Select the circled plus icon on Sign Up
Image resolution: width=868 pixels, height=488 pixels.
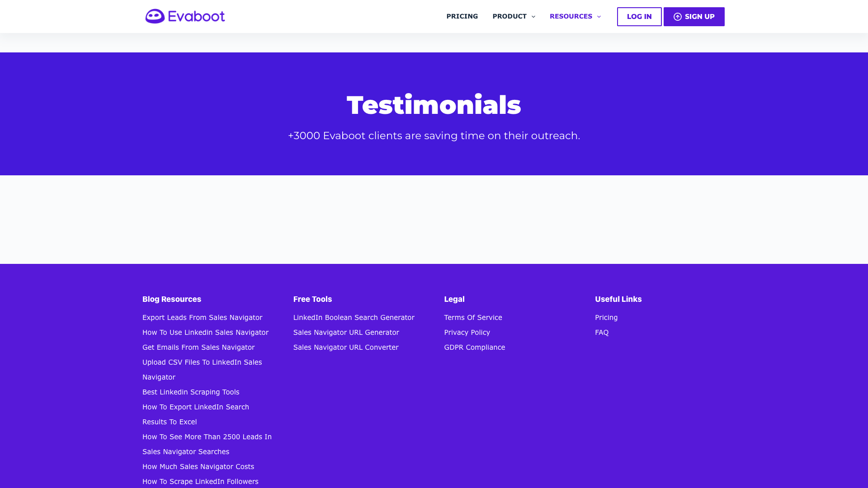677,16
